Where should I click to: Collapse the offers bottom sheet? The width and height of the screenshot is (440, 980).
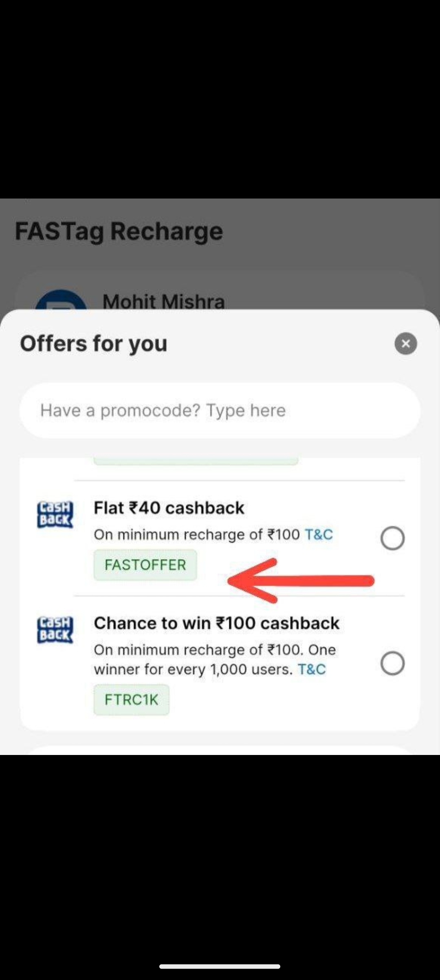tap(406, 344)
